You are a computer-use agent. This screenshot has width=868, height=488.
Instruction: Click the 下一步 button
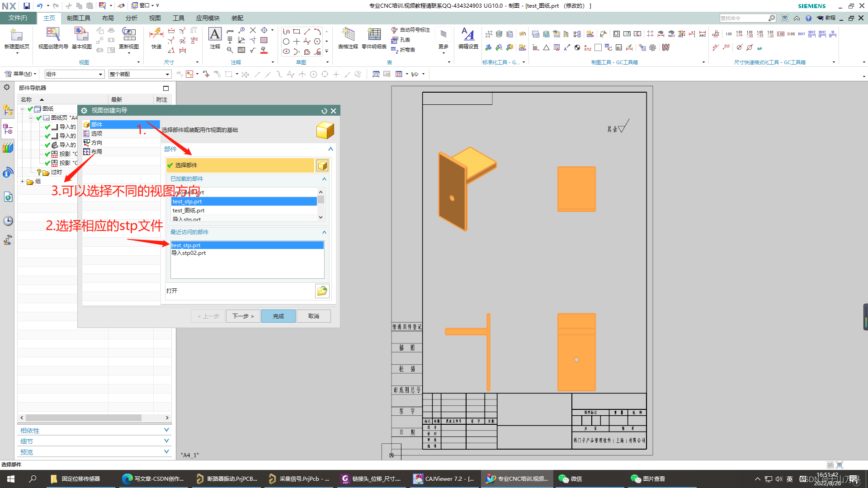coord(243,316)
